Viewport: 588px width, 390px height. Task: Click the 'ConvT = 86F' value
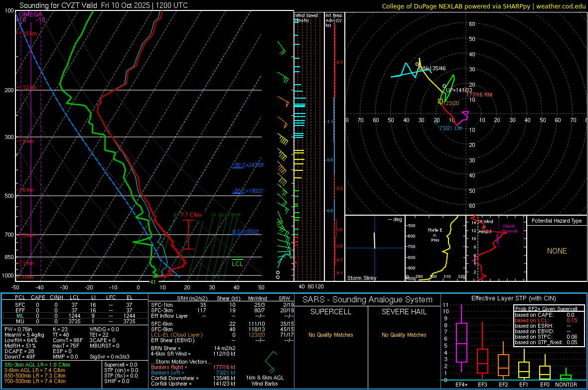68,341
